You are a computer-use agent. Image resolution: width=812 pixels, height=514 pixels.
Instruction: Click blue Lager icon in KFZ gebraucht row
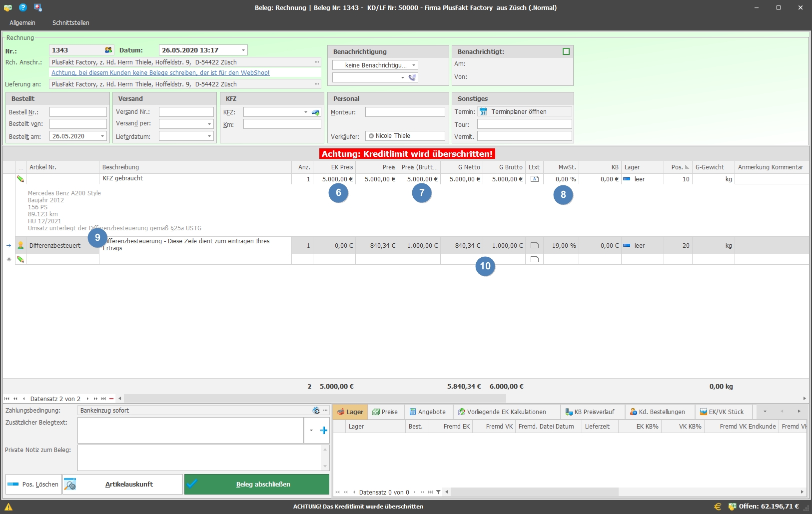coord(627,179)
